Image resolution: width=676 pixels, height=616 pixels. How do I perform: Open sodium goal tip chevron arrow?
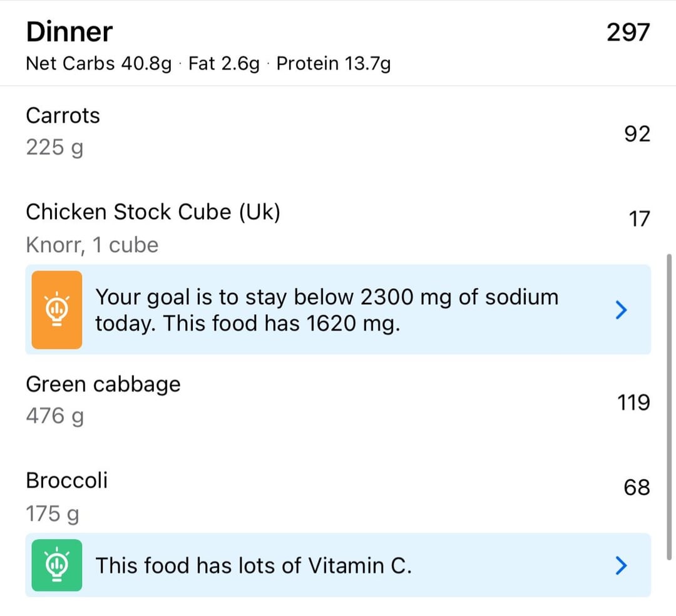pos(621,309)
